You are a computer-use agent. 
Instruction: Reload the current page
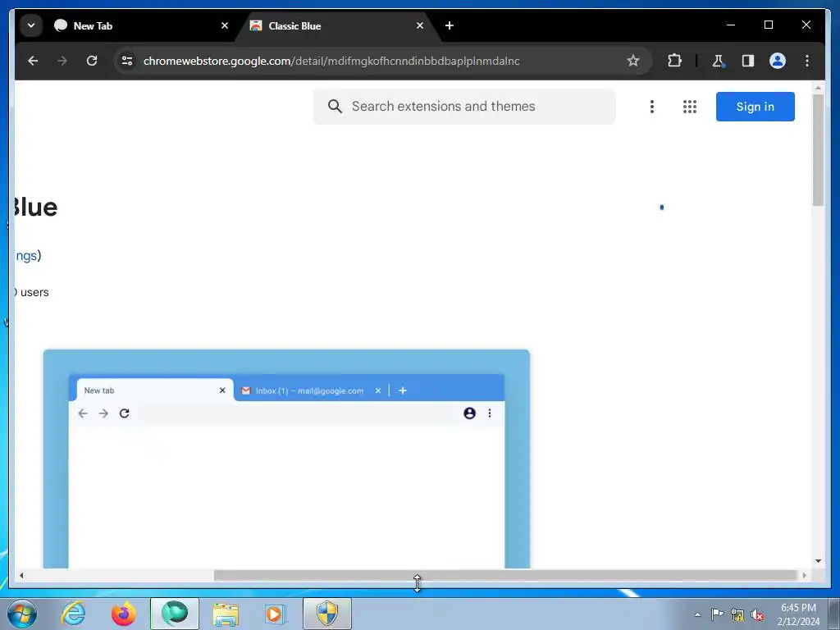92,61
